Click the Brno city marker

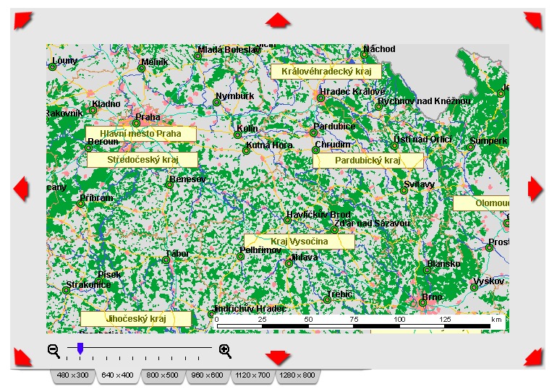tap(422, 302)
